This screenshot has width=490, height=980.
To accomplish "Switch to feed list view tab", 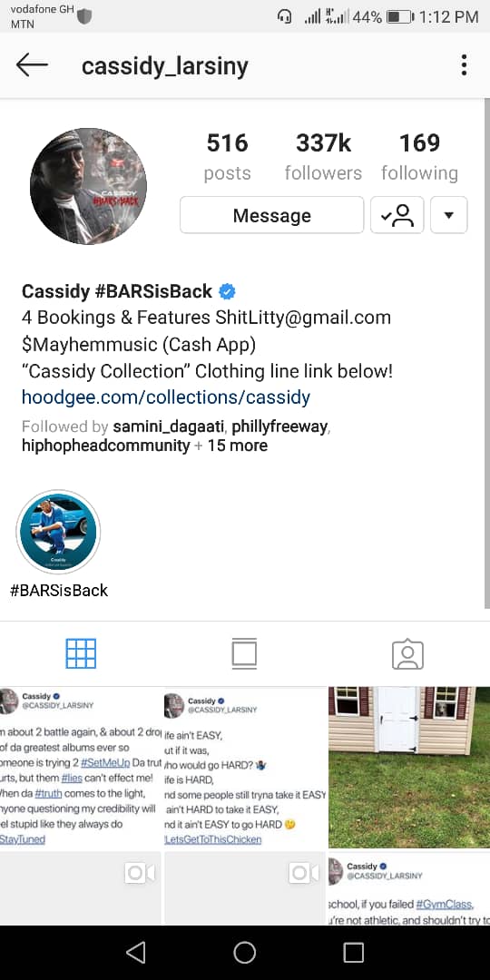I will click(244, 653).
